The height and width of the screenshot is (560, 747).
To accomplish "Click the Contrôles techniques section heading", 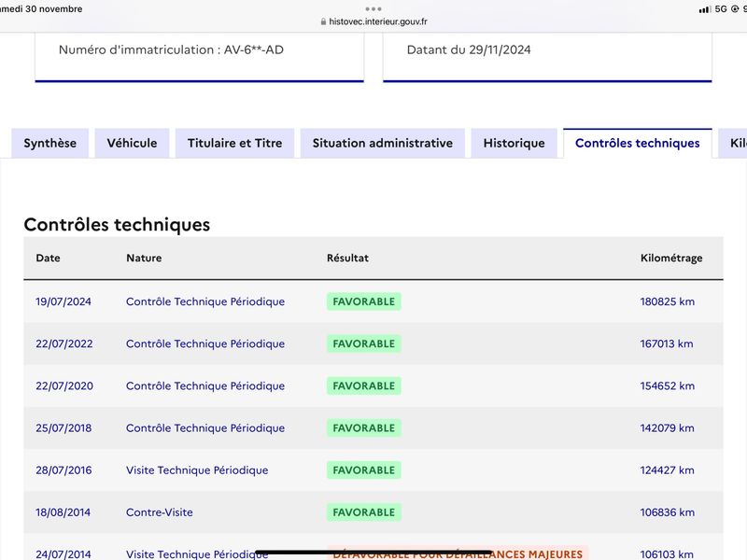I will (x=117, y=225).
